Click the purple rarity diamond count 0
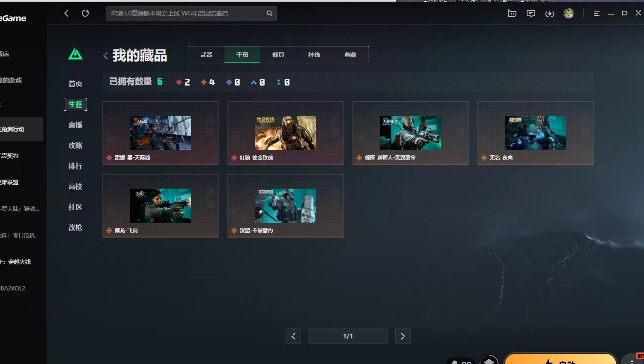The height and width of the screenshot is (364, 644). 233,82
